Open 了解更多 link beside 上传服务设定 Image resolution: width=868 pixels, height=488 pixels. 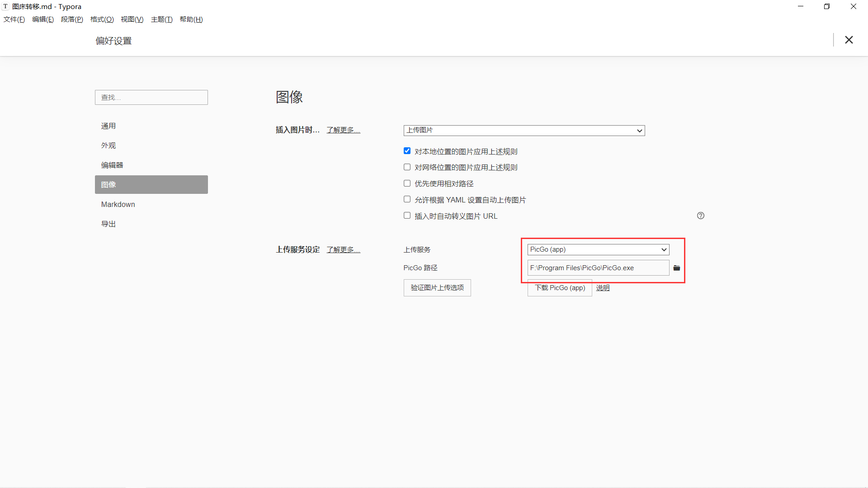pos(344,250)
